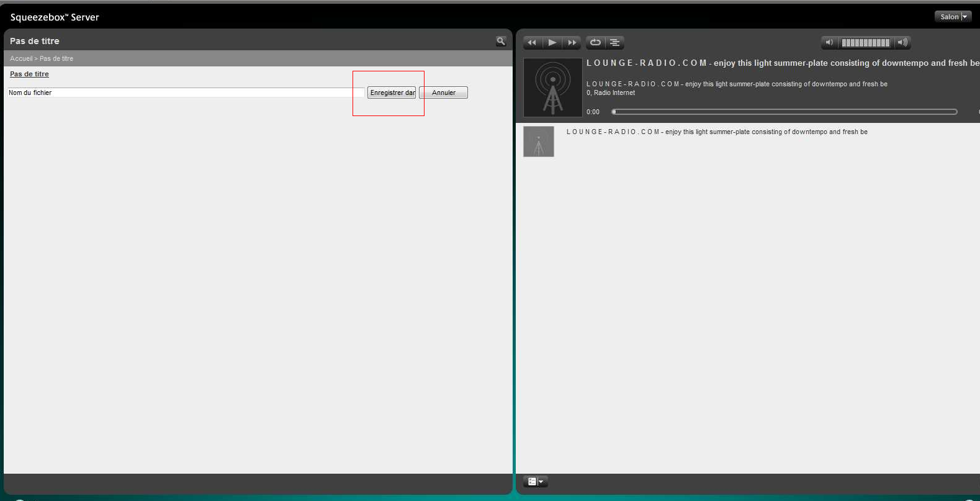Select the LOUNGE-RADIO.COM playlist entry text
This screenshot has width=980, height=501.
click(716, 132)
